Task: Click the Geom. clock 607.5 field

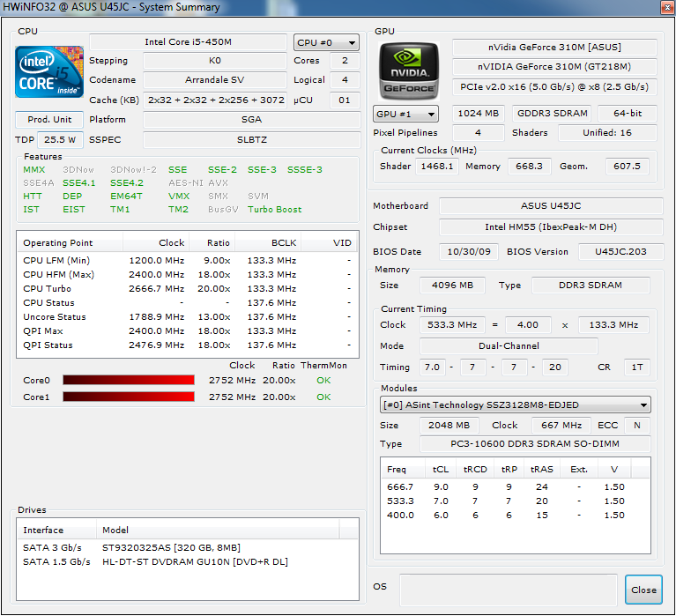Action: click(627, 167)
